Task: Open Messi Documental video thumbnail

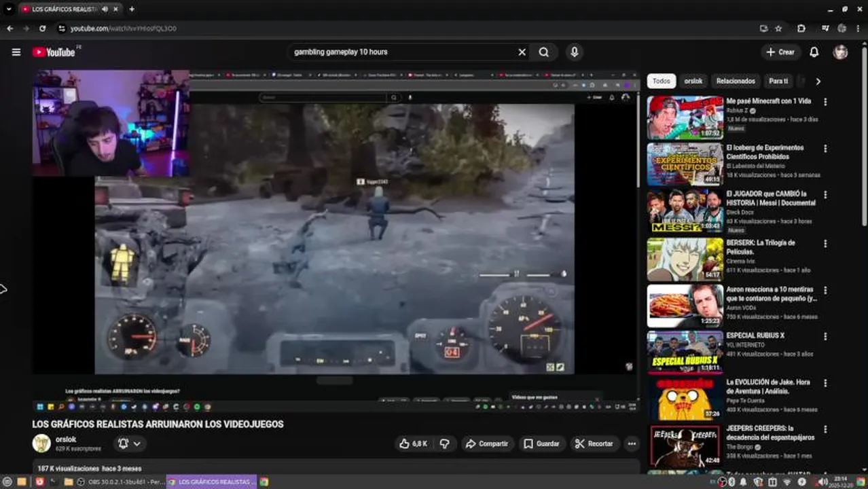Action: (x=685, y=211)
